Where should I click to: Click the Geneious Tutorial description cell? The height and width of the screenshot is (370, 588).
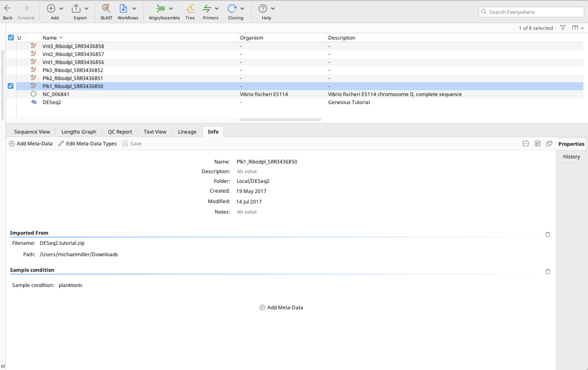point(349,102)
